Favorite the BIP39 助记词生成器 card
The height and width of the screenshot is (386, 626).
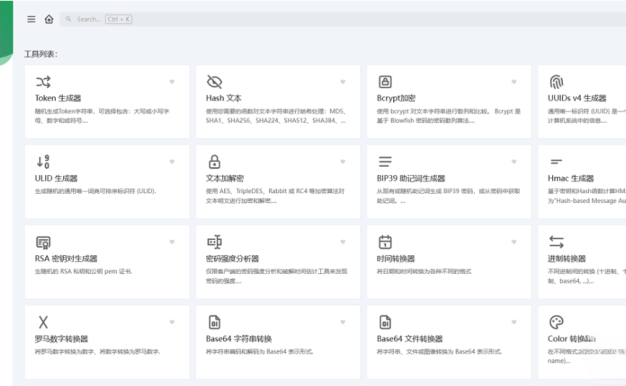[514, 162]
